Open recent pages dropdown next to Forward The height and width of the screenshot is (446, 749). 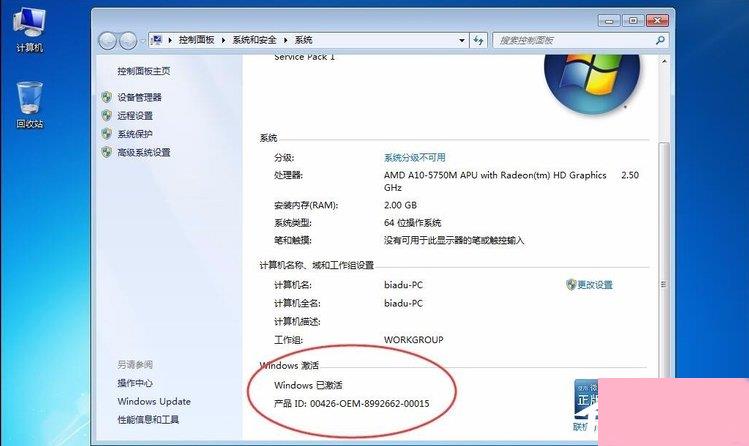142,41
